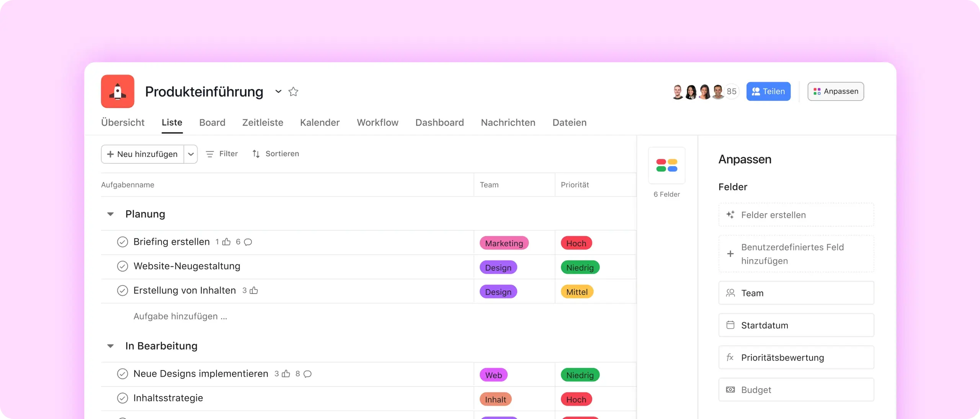Click Aufgabe hinzufügen in Planung section
This screenshot has height=419, width=980.
click(180, 316)
